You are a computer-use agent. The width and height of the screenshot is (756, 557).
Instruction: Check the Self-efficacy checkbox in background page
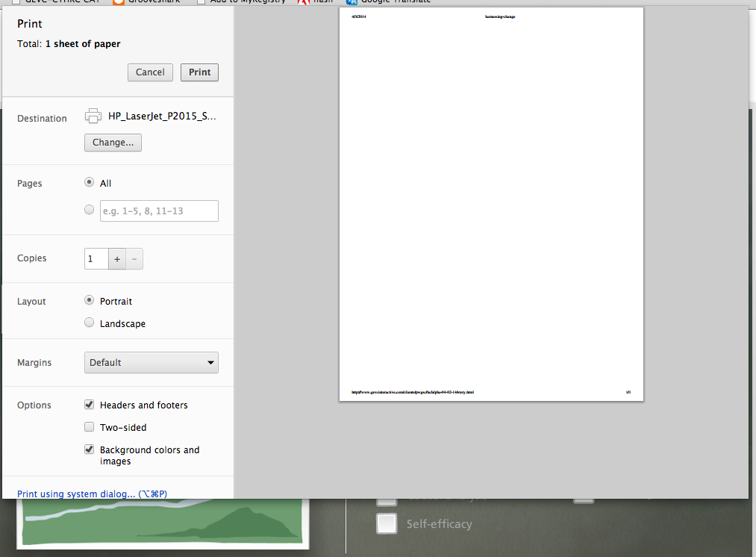tap(387, 523)
